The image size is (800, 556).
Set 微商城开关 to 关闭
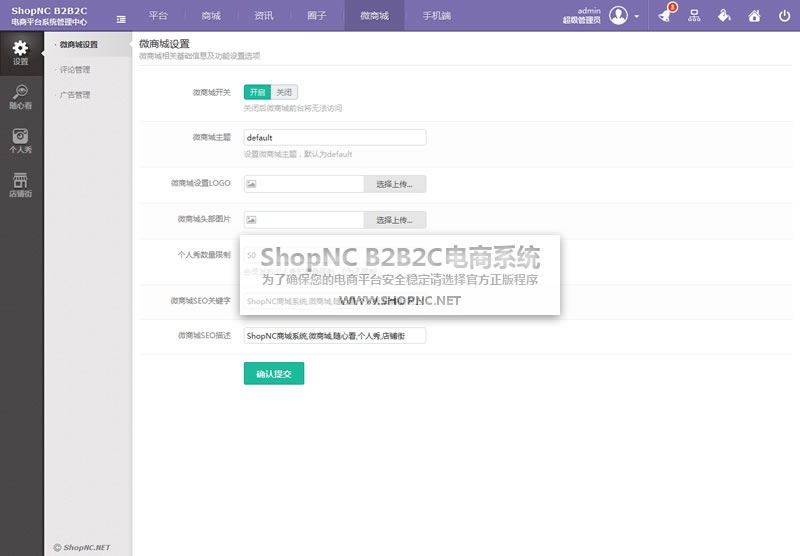click(x=284, y=92)
